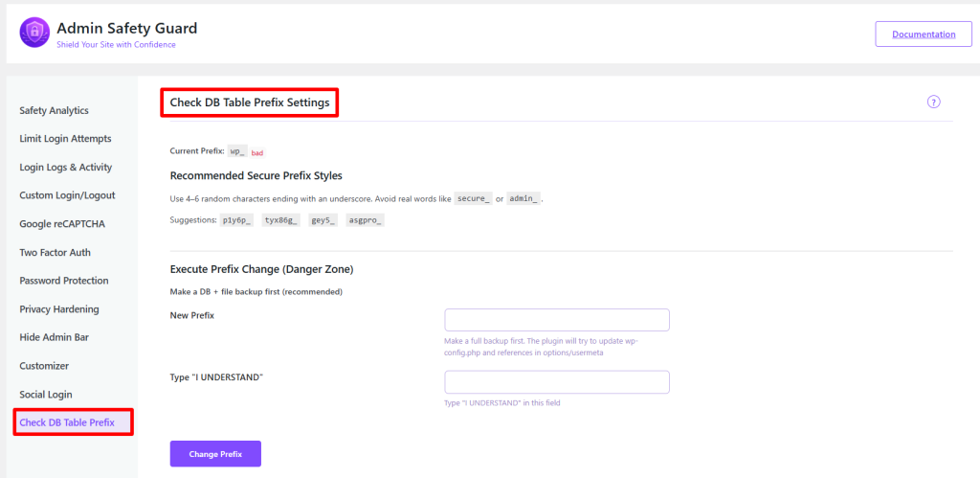This screenshot has height=478, width=980.
Task: Go to Limit Login Attempts
Action: click(x=65, y=139)
